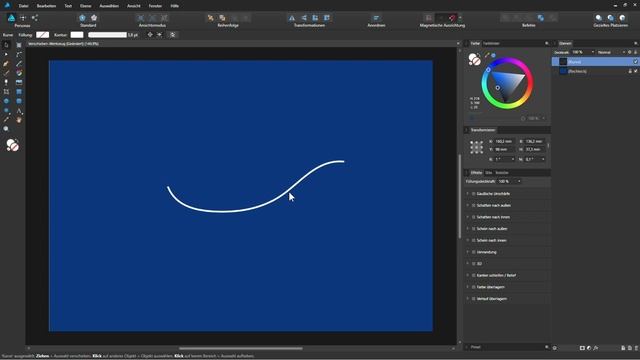Open the Hilfe menu

coord(175,6)
